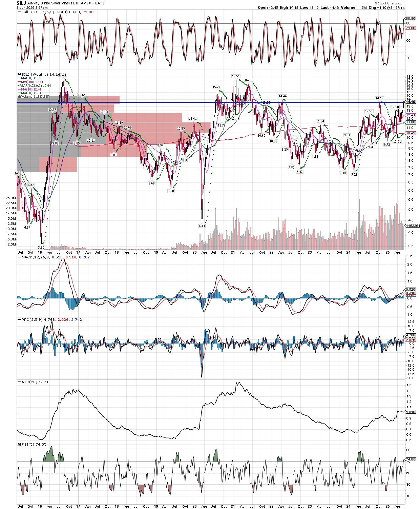Click the 25.0M volume axis label
The image size is (420, 509).
pos(10,198)
